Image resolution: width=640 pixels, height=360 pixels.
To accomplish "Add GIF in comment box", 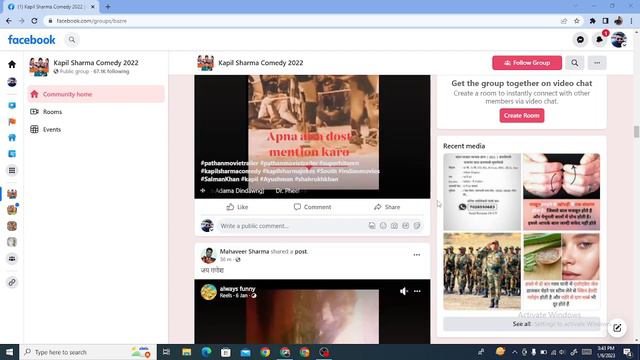I will (x=405, y=225).
